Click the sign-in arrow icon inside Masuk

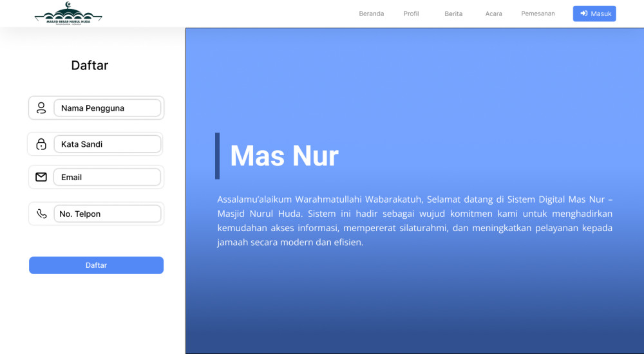coord(583,14)
